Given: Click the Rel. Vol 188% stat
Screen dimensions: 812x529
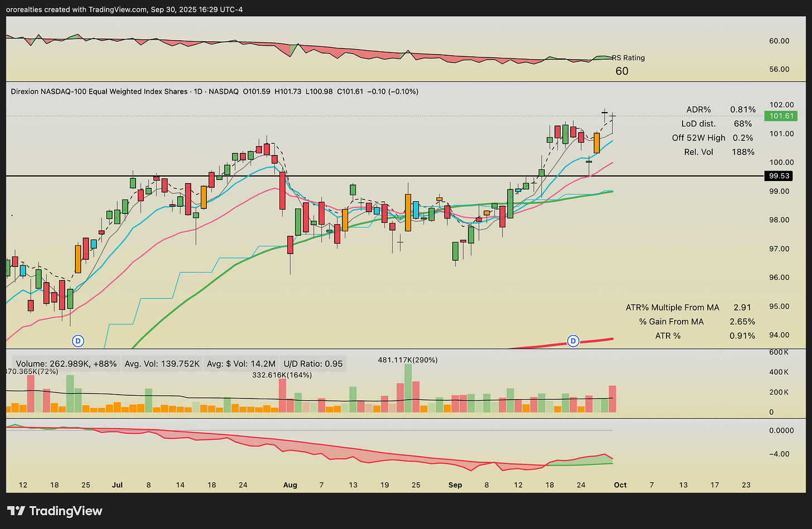Looking at the screenshot, I should tap(720, 152).
